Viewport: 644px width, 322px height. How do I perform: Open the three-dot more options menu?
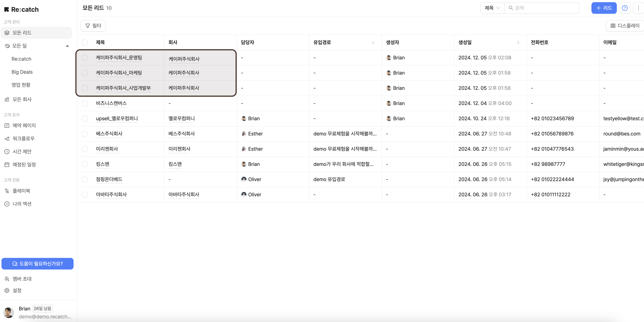638,8
